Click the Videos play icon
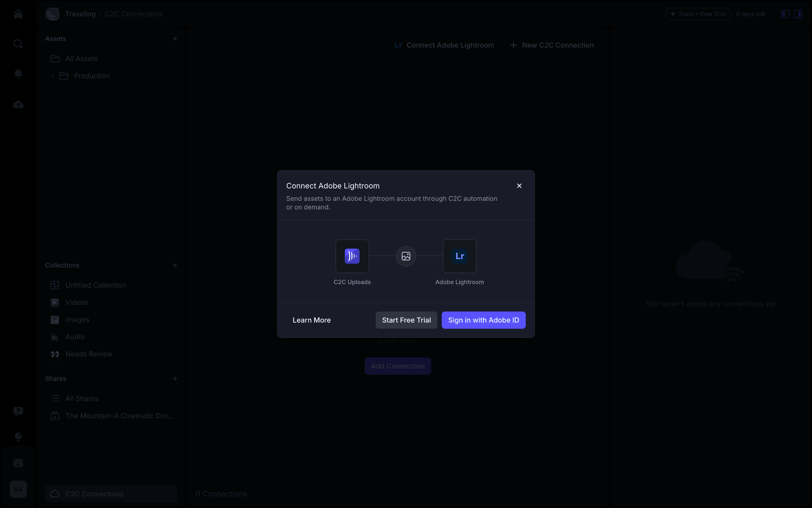The image size is (812, 508). [x=55, y=302]
